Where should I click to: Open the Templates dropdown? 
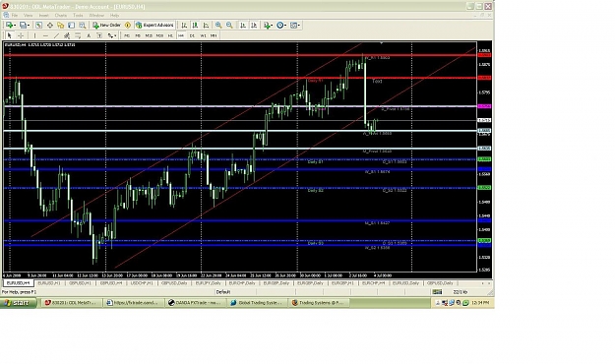click(x=295, y=26)
